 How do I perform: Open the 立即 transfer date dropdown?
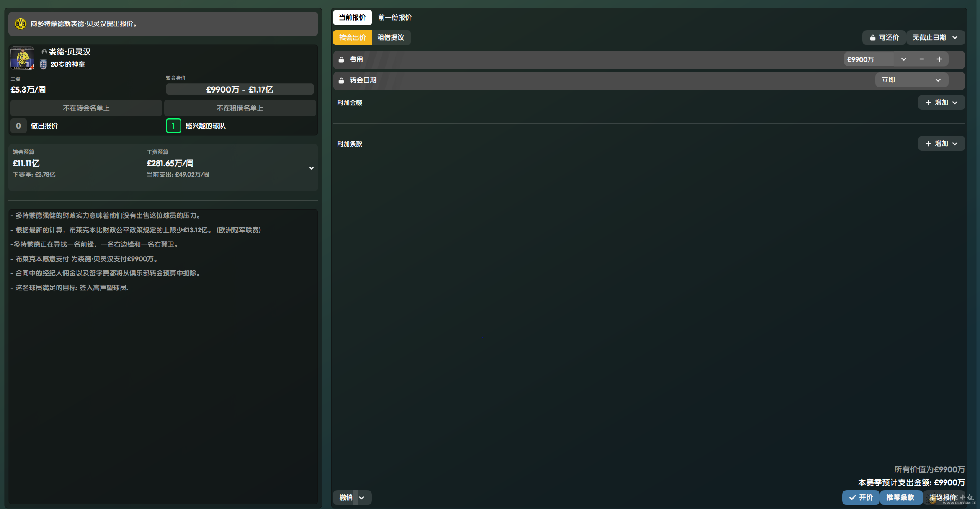(911, 80)
